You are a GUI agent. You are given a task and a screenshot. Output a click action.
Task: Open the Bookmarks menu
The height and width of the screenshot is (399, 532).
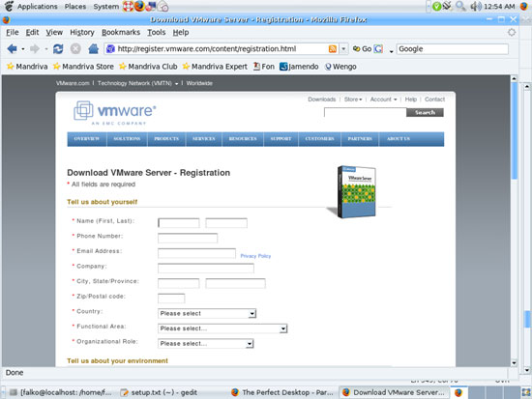[121, 32]
